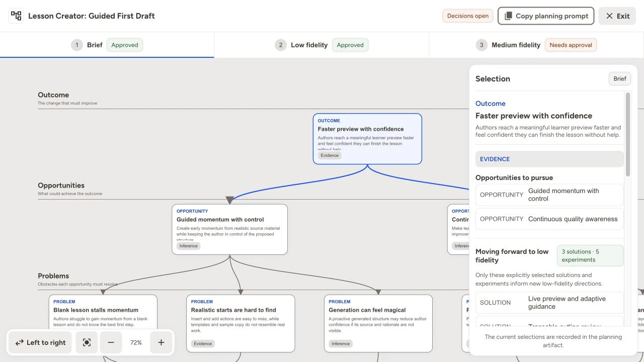Click the Problems section heading on canvas
644x362 pixels.
(53, 276)
